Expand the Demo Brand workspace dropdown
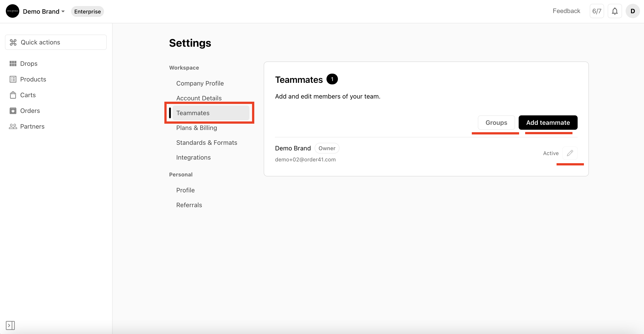Viewport: 644px width, 334px height. tap(63, 11)
